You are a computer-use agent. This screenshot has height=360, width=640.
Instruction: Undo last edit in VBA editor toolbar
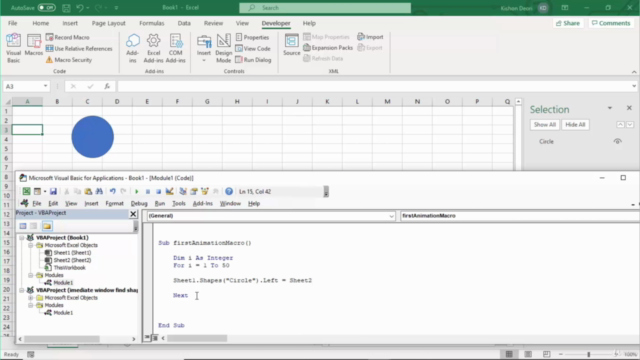[x=113, y=191]
